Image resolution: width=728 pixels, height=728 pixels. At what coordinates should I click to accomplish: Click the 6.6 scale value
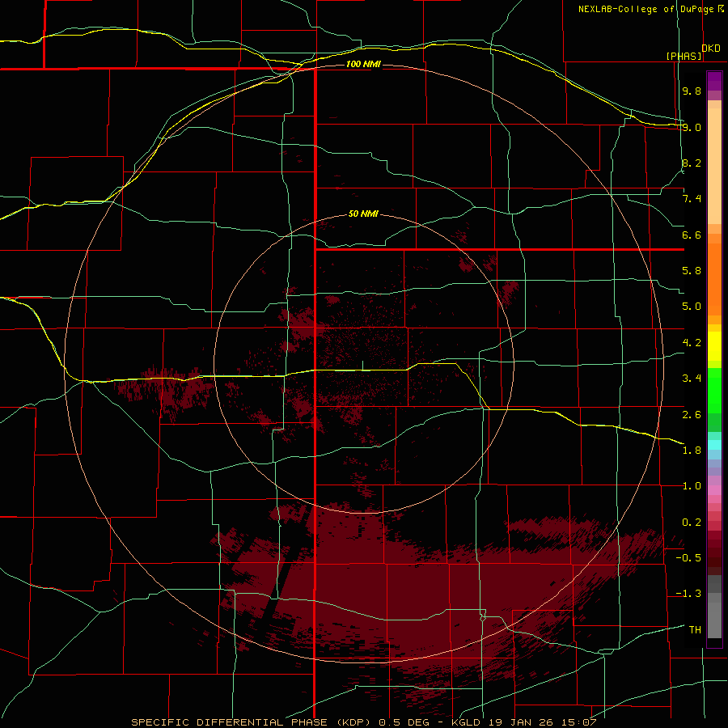(x=692, y=235)
